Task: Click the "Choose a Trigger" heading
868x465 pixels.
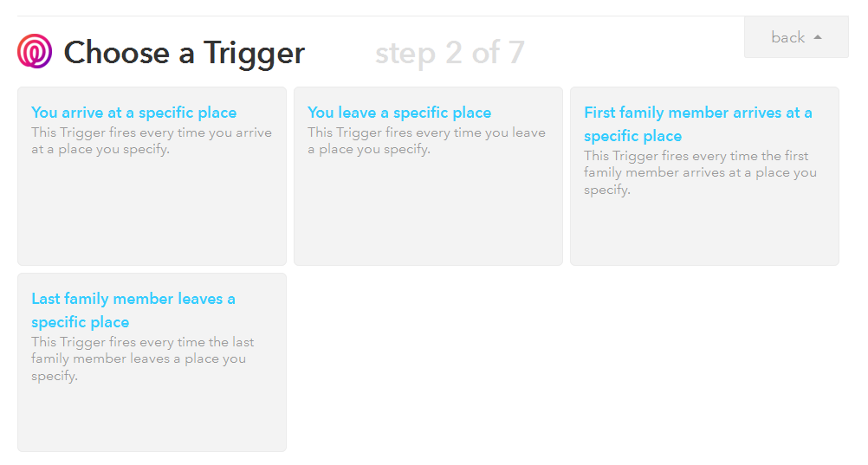Action: click(184, 53)
